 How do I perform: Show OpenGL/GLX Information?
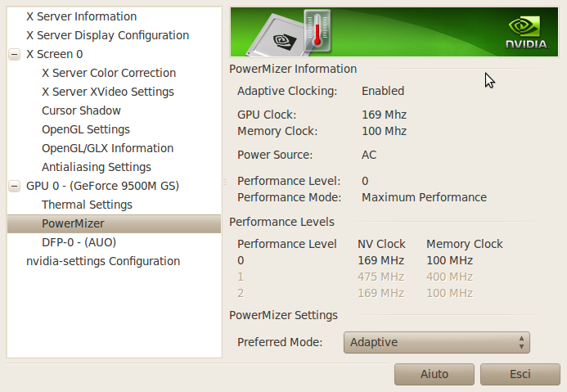(107, 148)
